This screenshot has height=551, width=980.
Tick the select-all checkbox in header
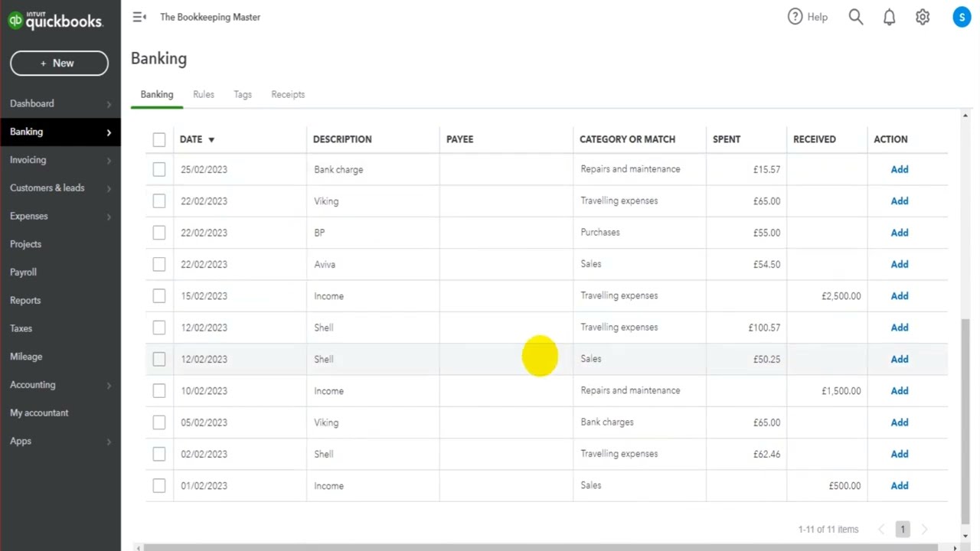158,139
